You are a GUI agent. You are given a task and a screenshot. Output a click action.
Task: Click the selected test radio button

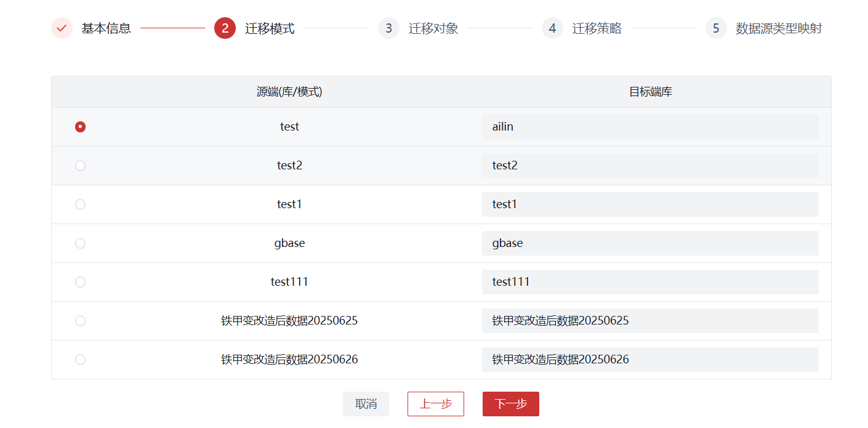click(x=80, y=127)
